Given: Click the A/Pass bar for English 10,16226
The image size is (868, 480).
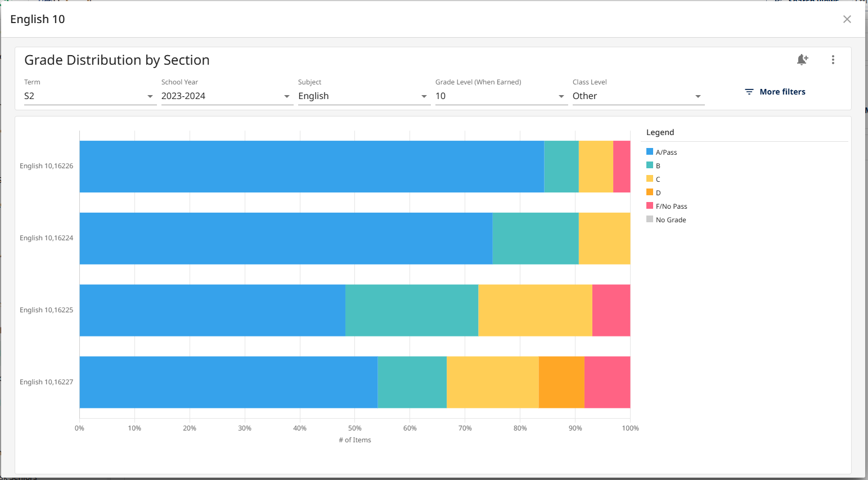Looking at the screenshot, I should [312, 167].
